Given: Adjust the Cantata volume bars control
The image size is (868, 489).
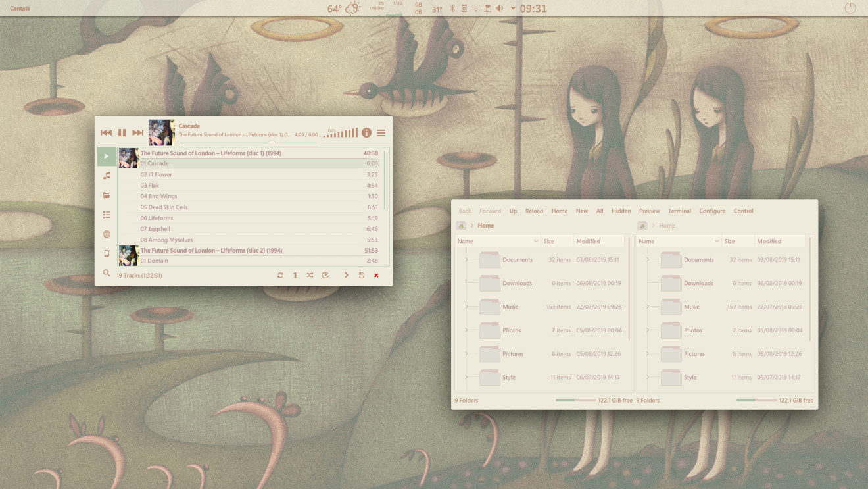Looking at the screenshot, I should (x=341, y=132).
